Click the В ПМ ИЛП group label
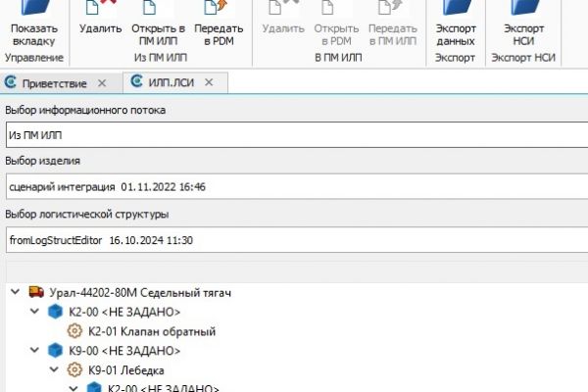The width and height of the screenshot is (588, 392). [338, 58]
